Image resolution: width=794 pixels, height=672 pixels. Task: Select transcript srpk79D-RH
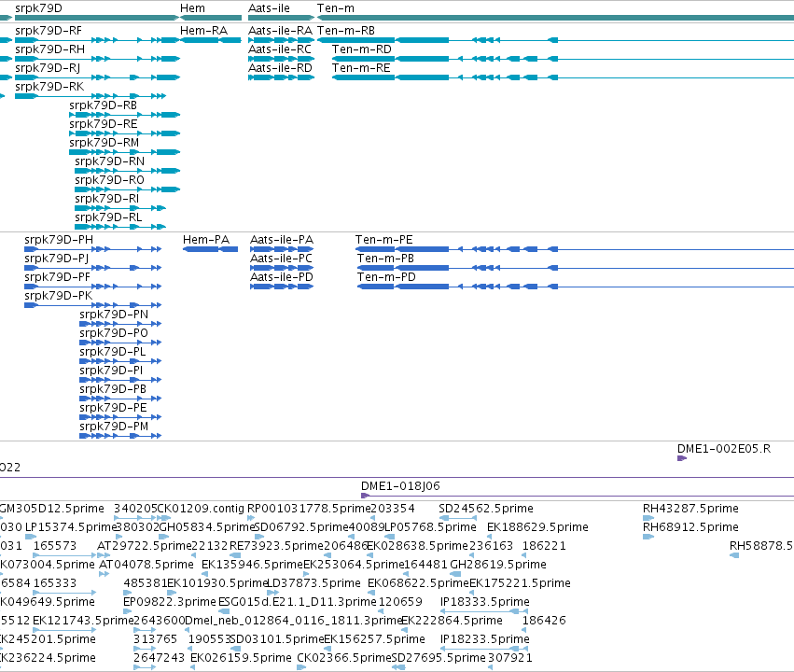(49, 49)
